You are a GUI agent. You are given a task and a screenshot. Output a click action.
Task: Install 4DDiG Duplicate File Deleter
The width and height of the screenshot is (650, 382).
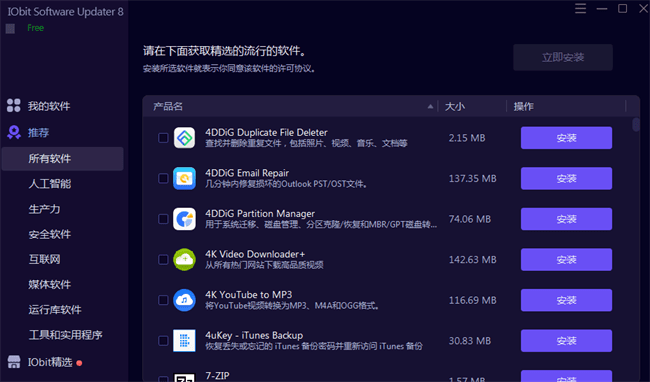point(566,138)
